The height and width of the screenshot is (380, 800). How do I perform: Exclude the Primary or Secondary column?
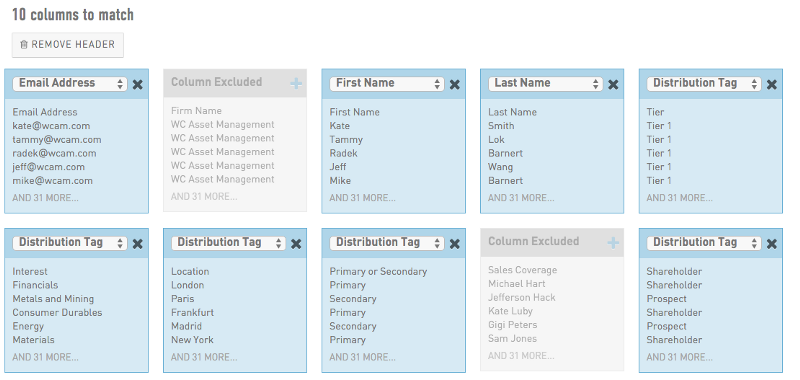454,244
